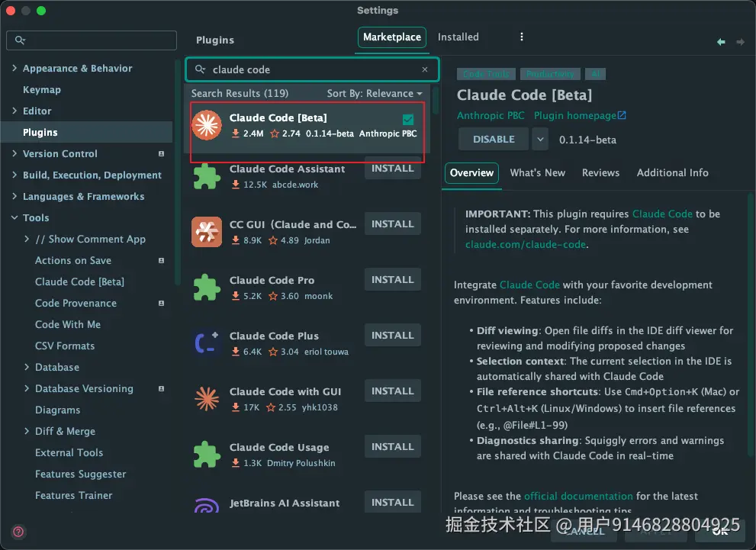The height and width of the screenshot is (550, 756).
Task: Install CC GUI plugin
Action: tap(392, 224)
